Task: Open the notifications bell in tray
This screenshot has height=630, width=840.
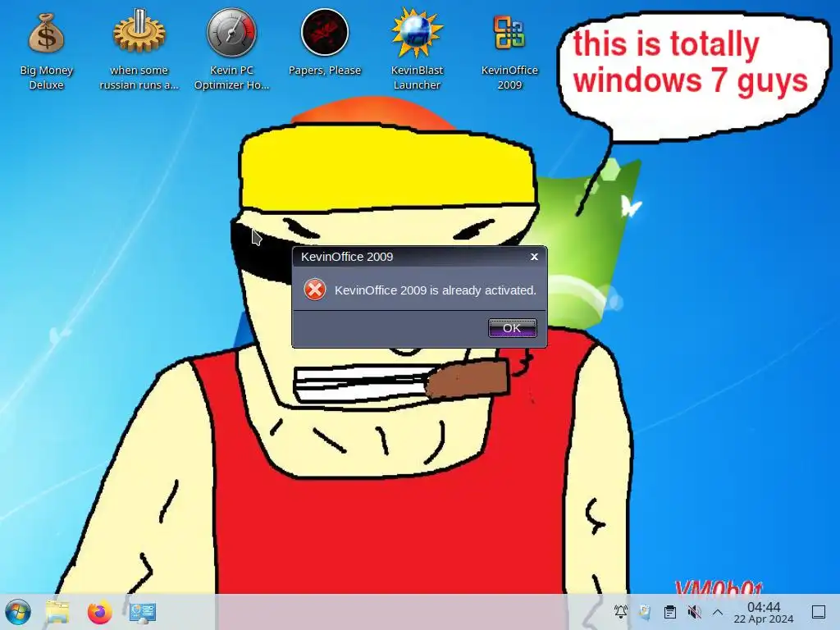Action: pyautogui.click(x=621, y=612)
